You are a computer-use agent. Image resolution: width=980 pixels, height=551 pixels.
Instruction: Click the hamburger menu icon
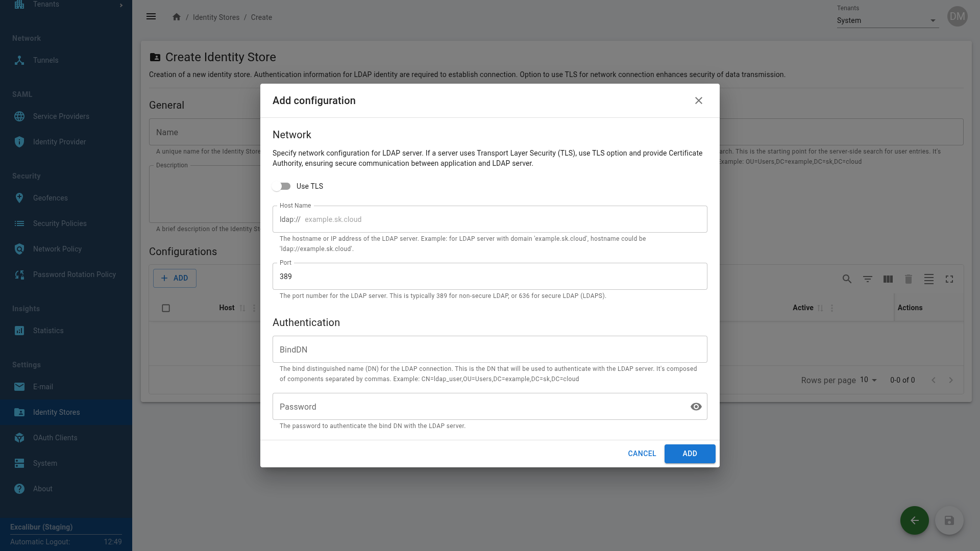click(151, 17)
